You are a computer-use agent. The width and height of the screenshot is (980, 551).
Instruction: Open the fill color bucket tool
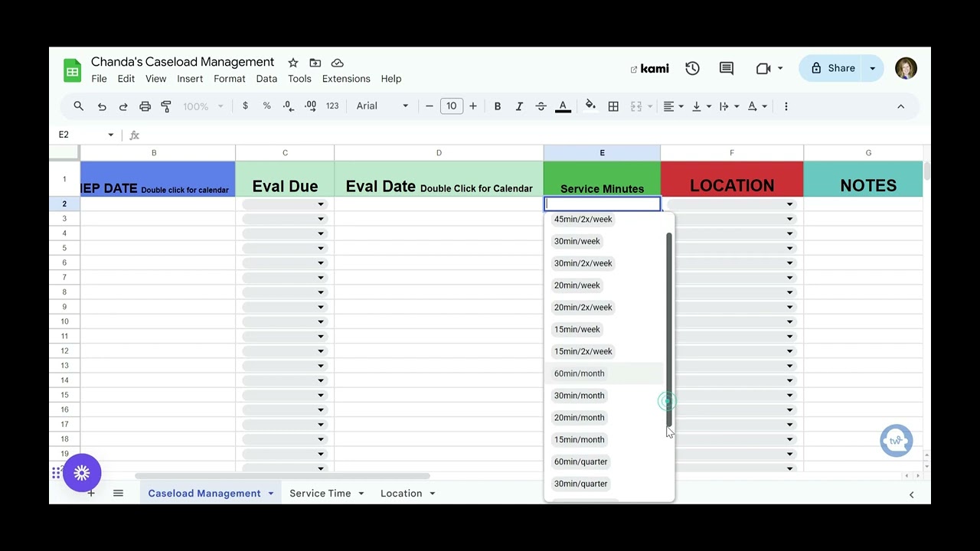point(590,106)
